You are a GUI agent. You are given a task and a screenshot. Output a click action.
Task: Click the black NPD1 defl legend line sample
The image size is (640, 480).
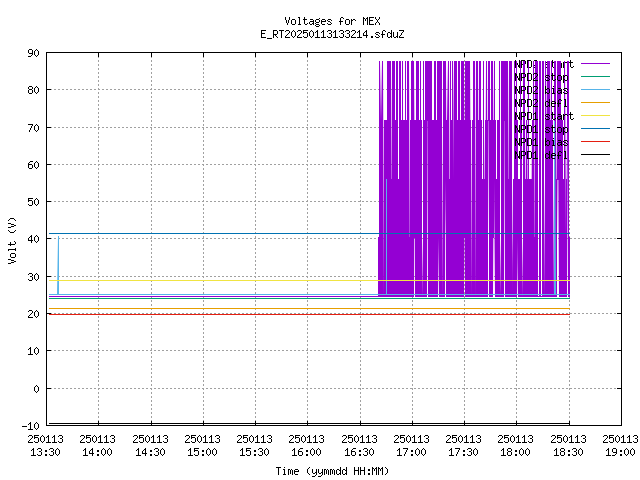(x=595, y=155)
